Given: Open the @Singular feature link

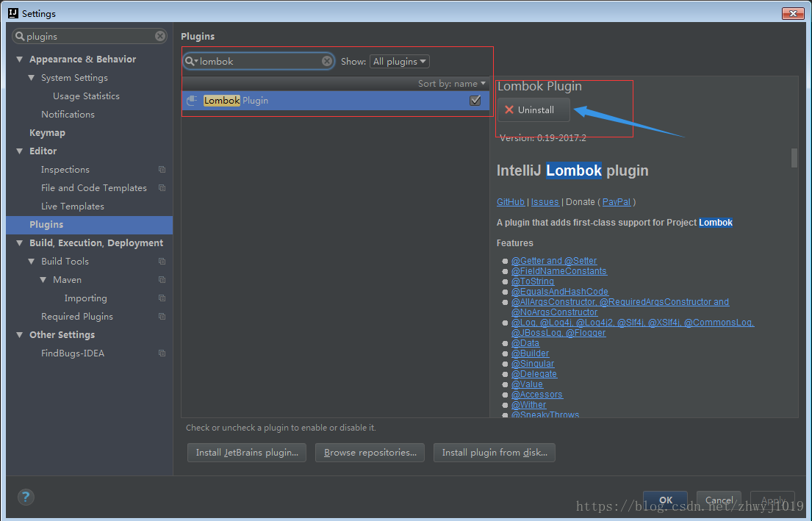Looking at the screenshot, I should 533,364.
